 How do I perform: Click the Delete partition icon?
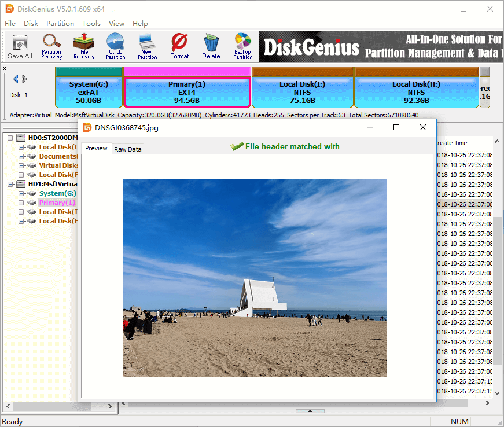211,46
